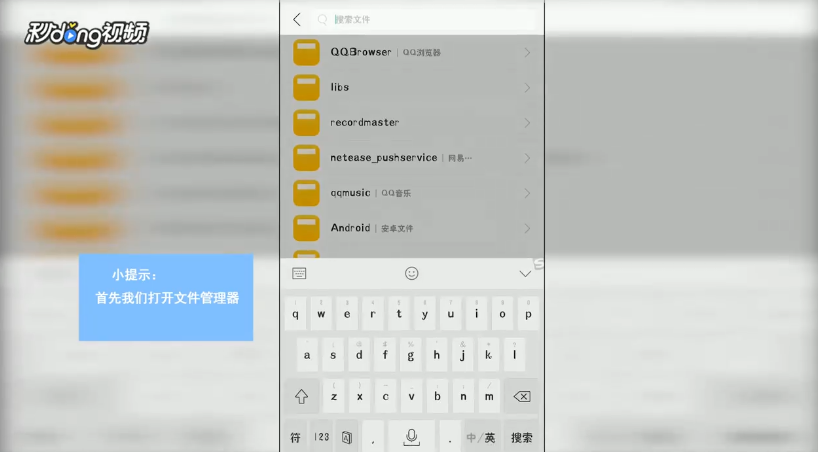
Task: Tap the q key
Action: pos(295,313)
